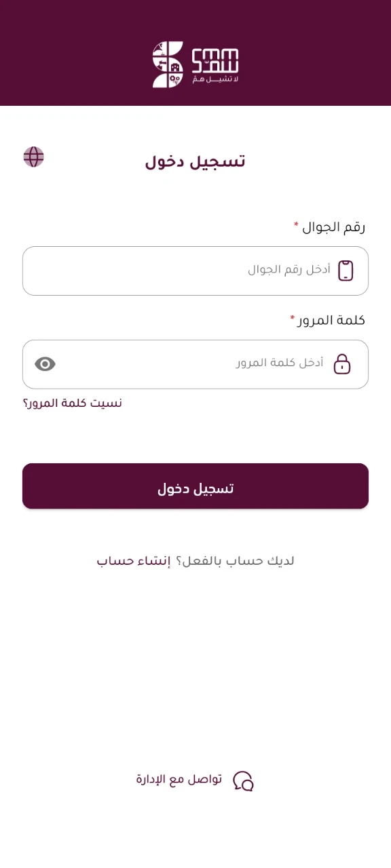
Task: Click the red asterisk beside رقم الجوال
Action: [x=296, y=224]
